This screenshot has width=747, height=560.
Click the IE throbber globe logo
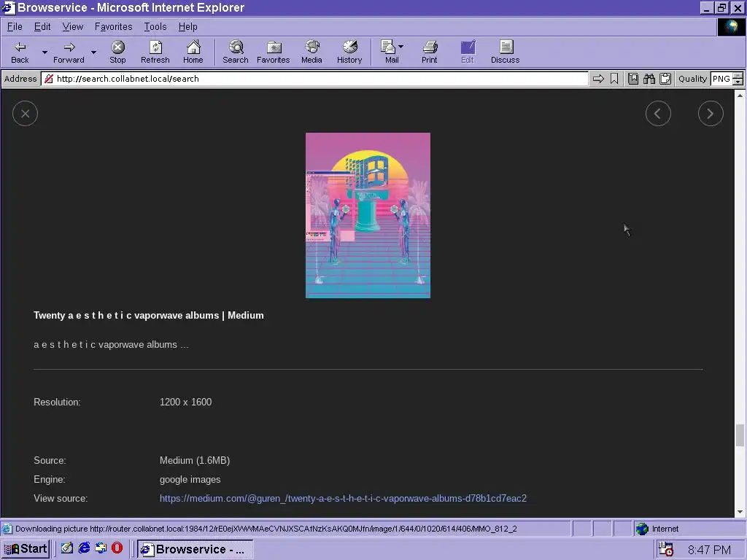click(x=731, y=27)
